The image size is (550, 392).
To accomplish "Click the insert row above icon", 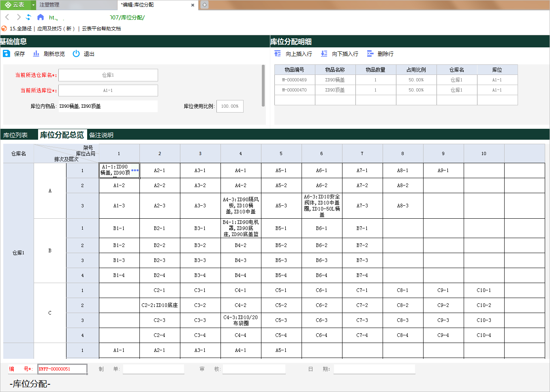I will click(278, 53).
